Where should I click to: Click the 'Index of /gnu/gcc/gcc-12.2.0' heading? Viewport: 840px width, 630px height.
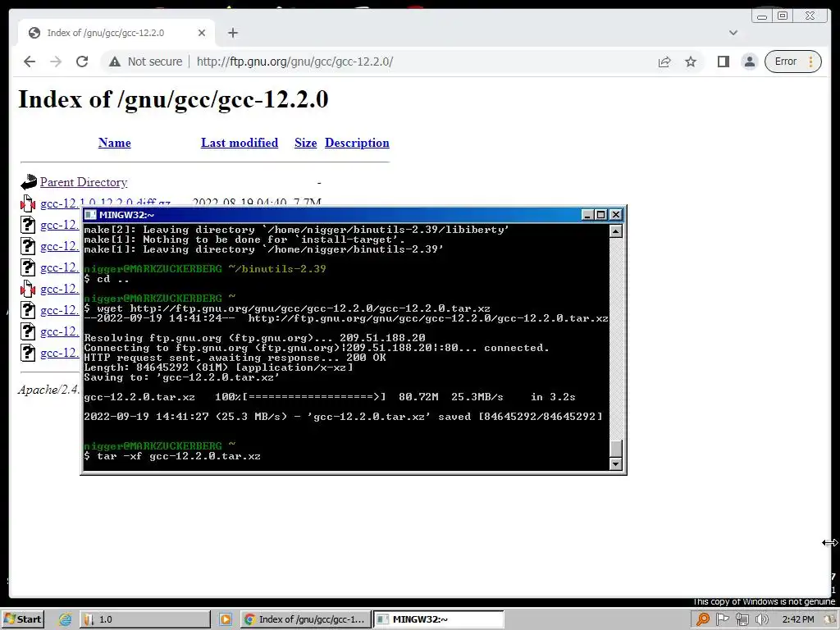pos(173,99)
